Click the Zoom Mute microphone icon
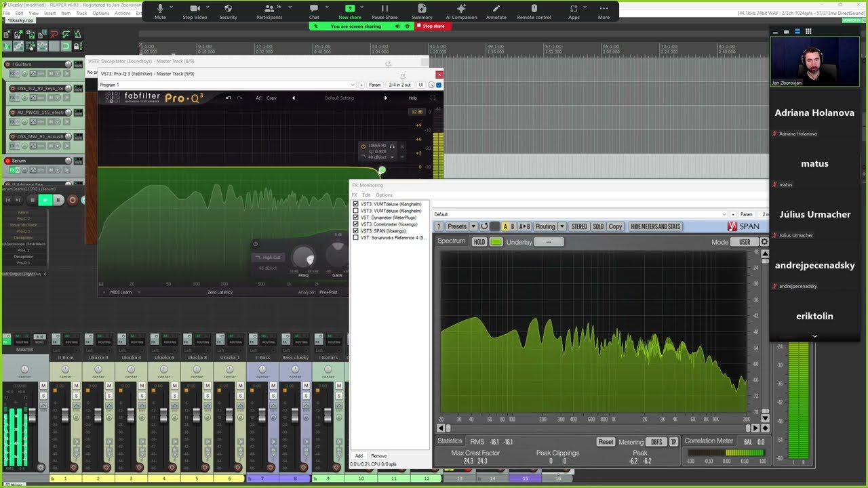This screenshot has width=868, height=488. 160,8
